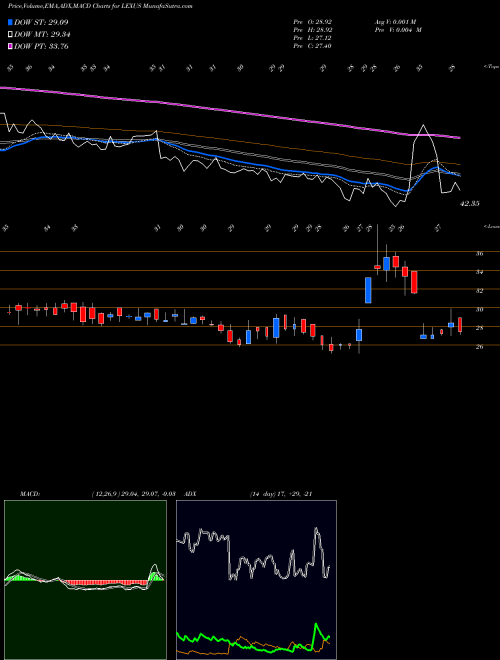This screenshot has width=500, height=660.
Task: Click the 'Pre L: 27.12' low value
Action: pyautogui.click(x=312, y=38)
